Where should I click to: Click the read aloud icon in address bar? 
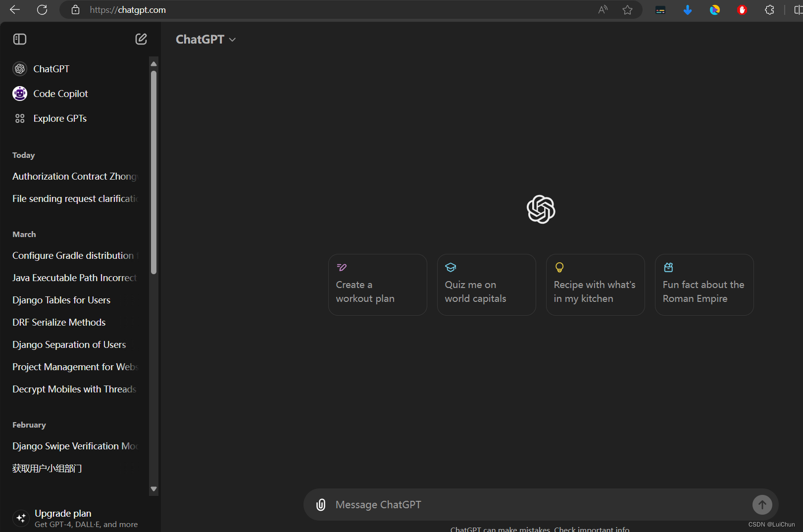602,10
